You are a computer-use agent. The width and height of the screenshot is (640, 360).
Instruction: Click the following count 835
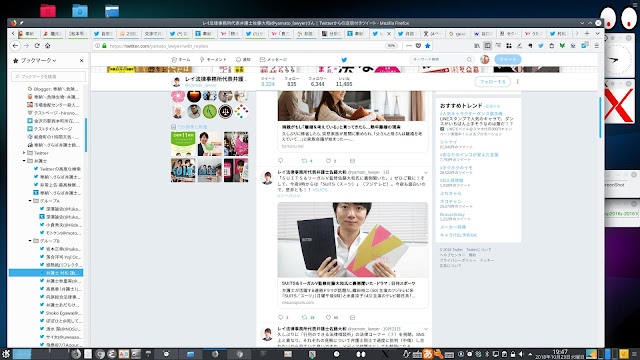click(292, 84)
